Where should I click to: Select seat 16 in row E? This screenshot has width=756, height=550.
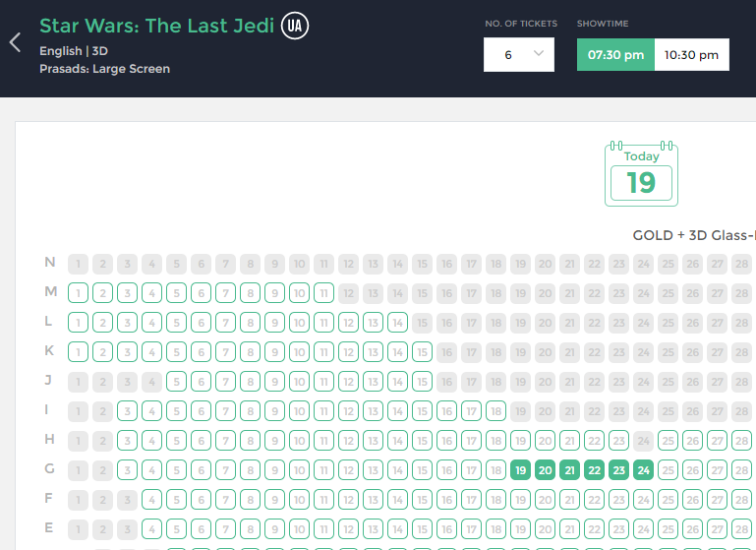[447, 529]
